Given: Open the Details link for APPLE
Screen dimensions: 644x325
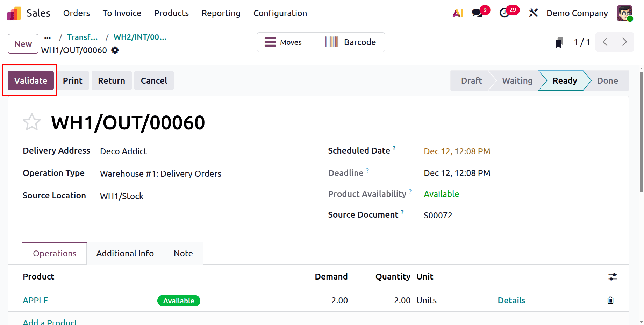Looking at the screenshot, I should pos(511,300).
